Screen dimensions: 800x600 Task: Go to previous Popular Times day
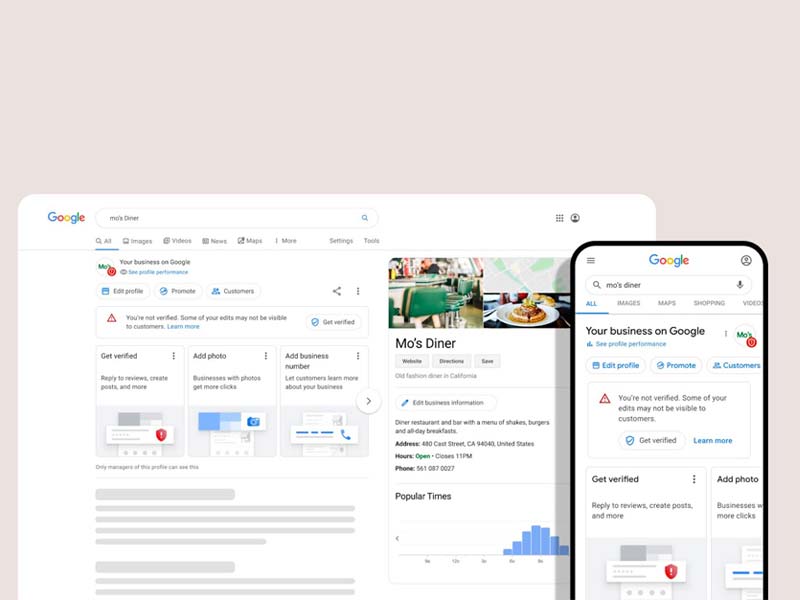click(397, 538)
